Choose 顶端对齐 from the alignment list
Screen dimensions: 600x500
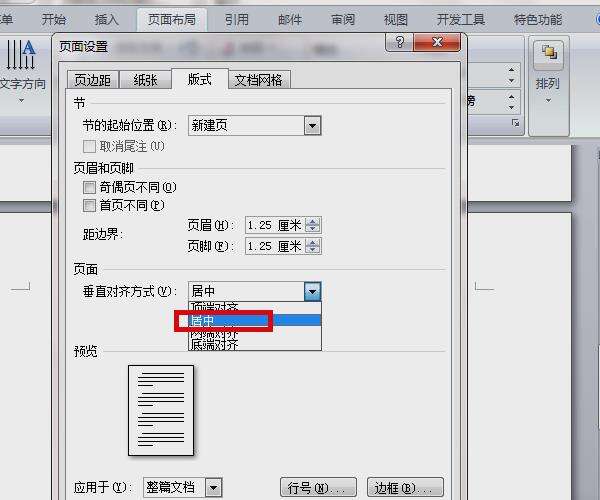click(255, 307)
